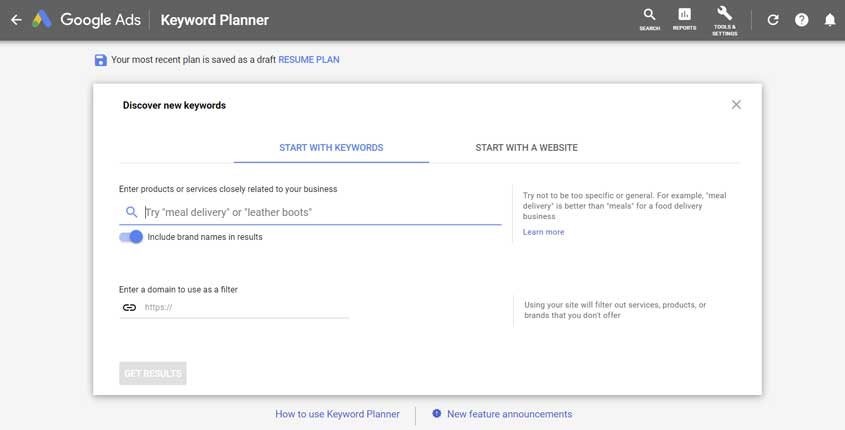Image resolution: width=845 pixels, height=430 pixels.
Task: Go back with the left arrow icon
Action: coord(16,20)
